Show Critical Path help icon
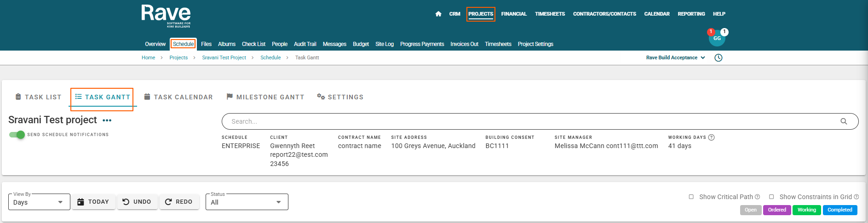 click(757, 197)
